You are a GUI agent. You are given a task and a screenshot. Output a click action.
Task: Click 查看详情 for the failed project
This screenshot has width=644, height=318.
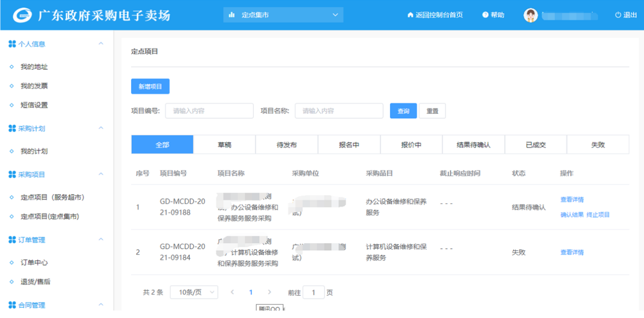[x=572, y=252]
